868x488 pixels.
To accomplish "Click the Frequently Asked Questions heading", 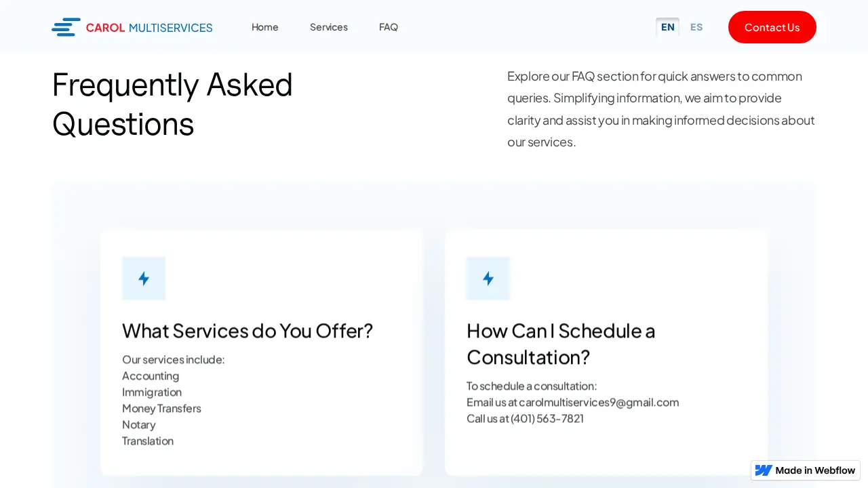I will coord(172,104).
